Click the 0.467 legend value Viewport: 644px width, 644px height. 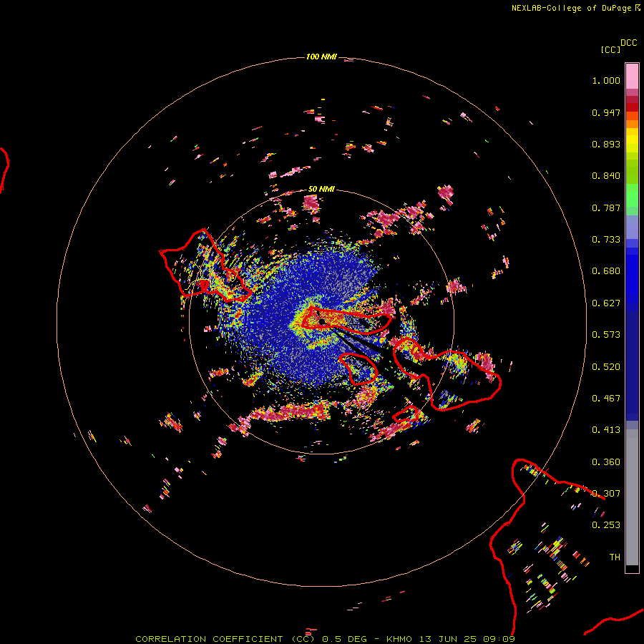[x=606, y=398]
